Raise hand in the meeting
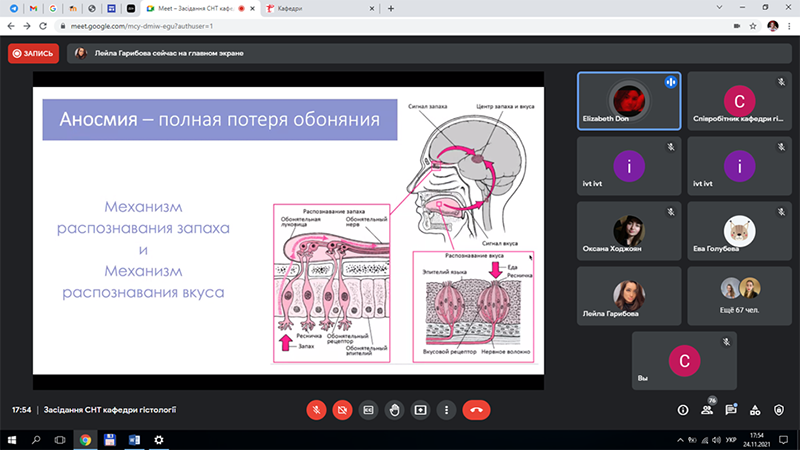800x450 pixels. (394, 409)
